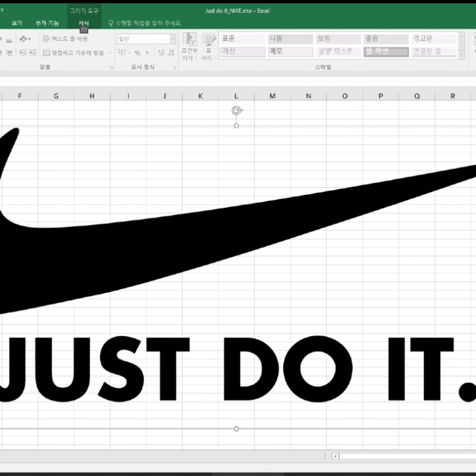Select column H header

click(x=92, y=96)
